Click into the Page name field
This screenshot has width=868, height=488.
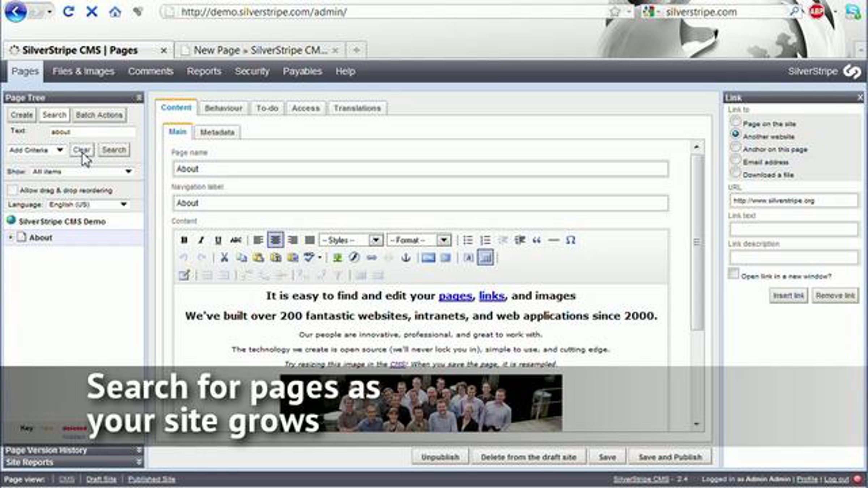(421, 169)
